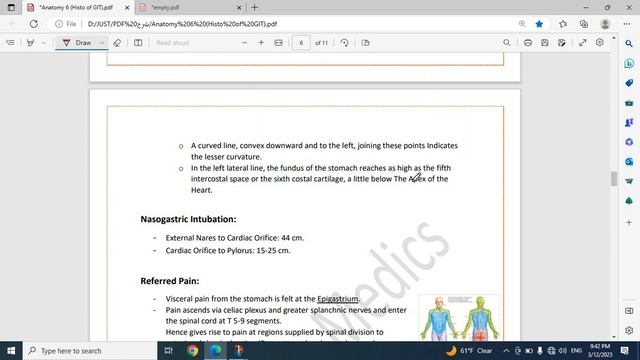
Task: Rotate the PDF page
Action: tap(344, 42)
